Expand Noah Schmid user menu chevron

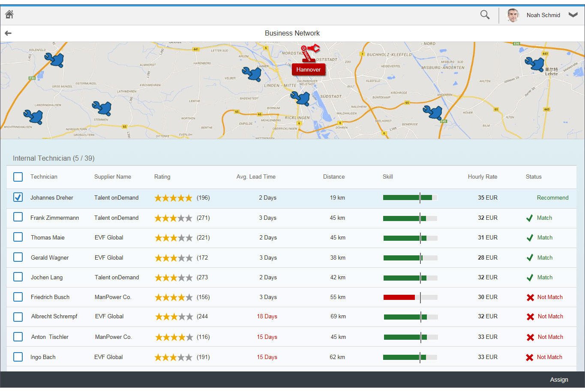coord(573,15)
